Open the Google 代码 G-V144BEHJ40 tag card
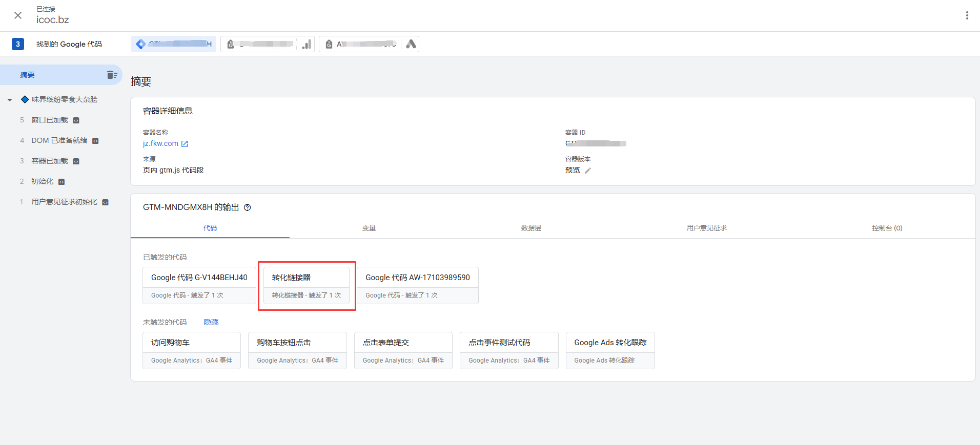The image size is (980, 445). [199, 285]
